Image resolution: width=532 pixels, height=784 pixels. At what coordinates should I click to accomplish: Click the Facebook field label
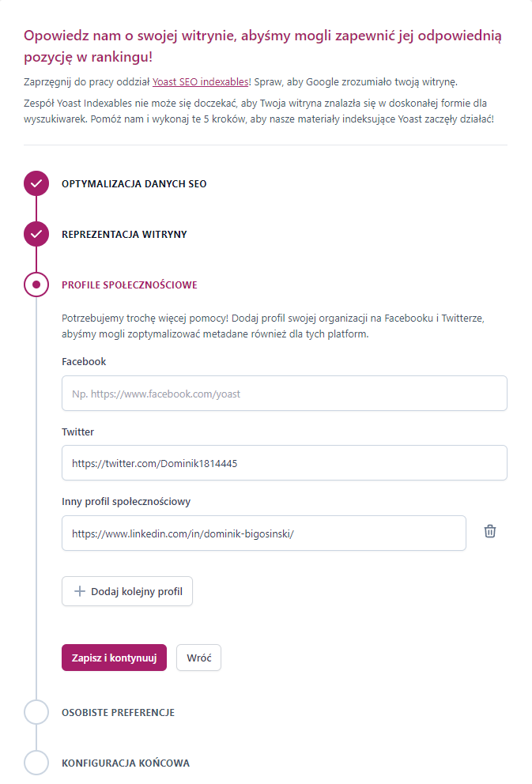coord(84,361)
